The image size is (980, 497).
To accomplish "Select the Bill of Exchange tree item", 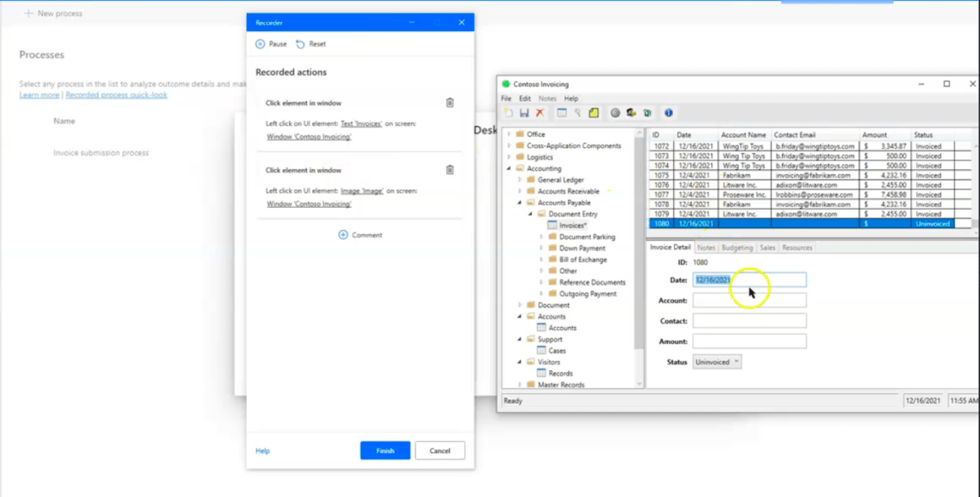I will [583, 260].
